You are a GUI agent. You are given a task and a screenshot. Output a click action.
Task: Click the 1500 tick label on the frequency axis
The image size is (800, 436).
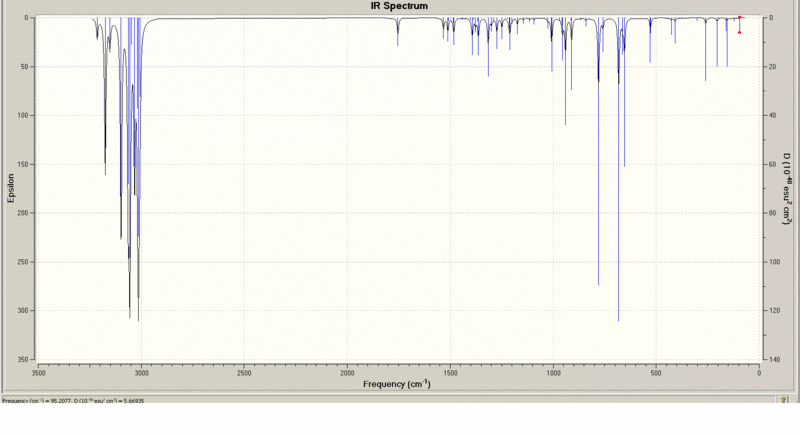coord(450,373)
